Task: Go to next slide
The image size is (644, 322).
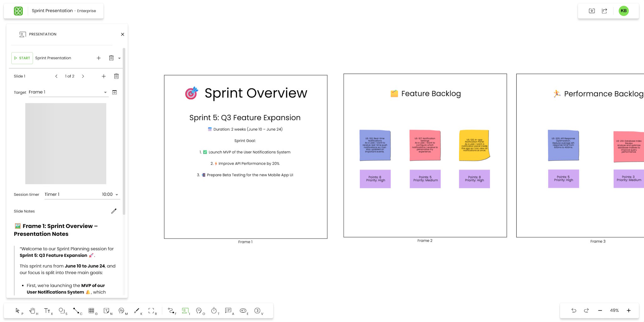Action: [x=83, y=76]
